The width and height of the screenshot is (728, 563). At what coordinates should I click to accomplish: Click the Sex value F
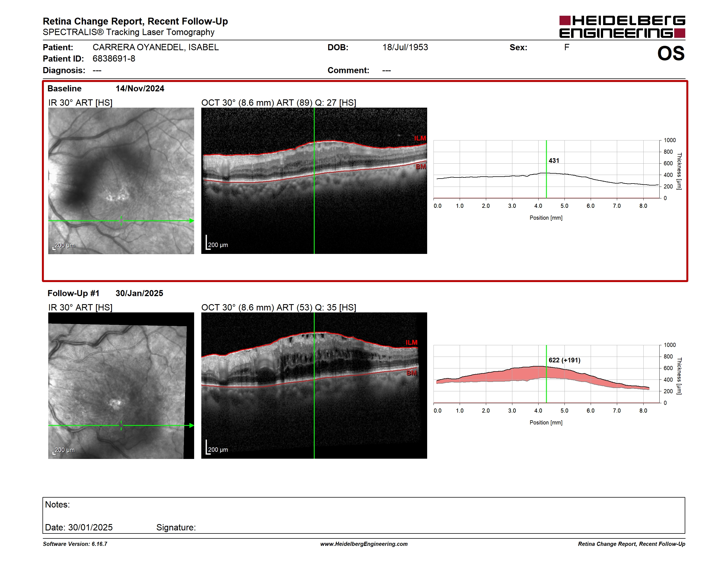tap(567, 47)
